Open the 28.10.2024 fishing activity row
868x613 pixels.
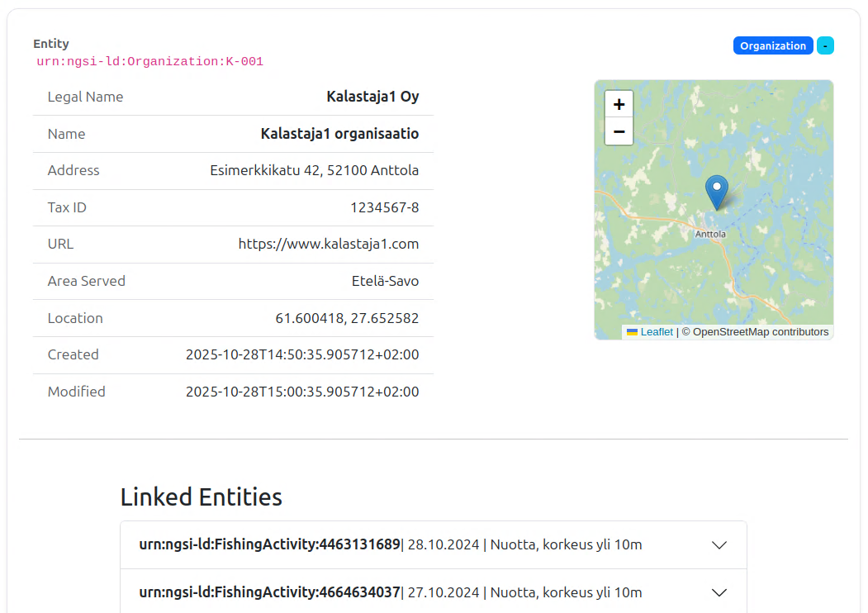(x=390, y=545)
